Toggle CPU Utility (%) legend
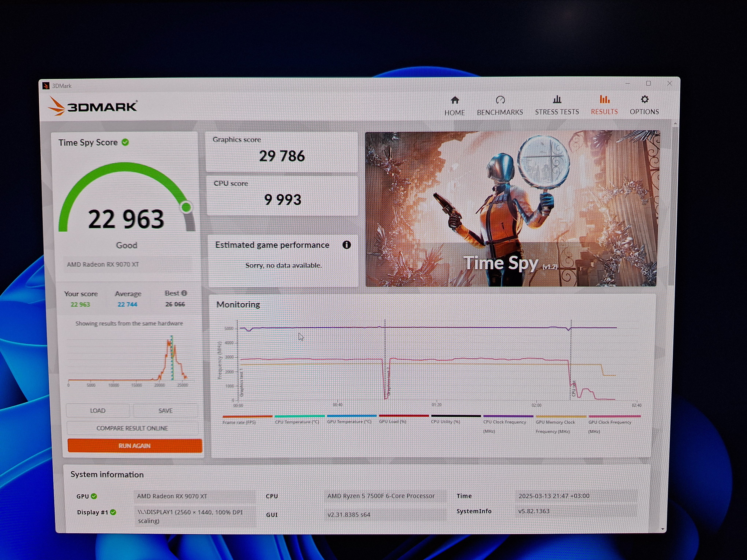Viewport: 747px width, 560px height. (456, 419)
